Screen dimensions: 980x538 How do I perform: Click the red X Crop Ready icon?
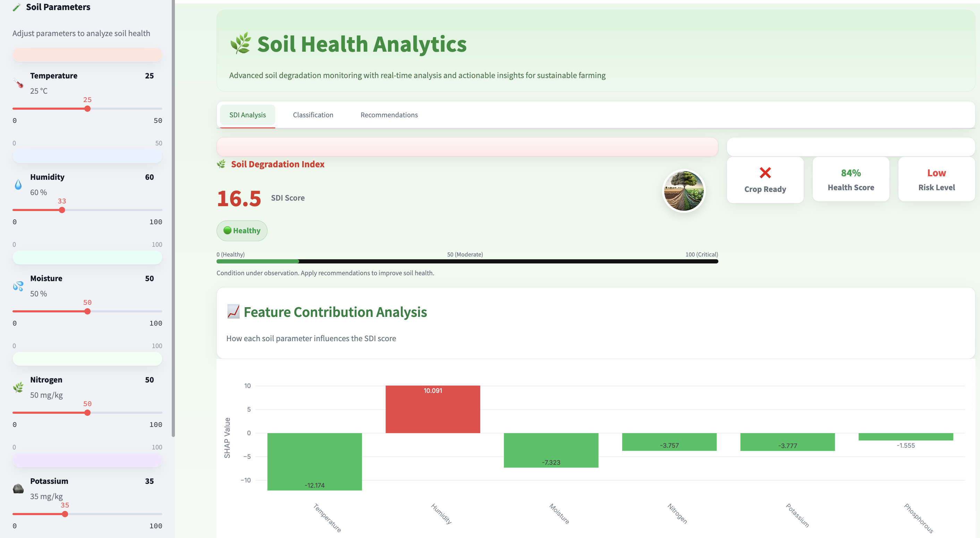(x=765, y=173)
